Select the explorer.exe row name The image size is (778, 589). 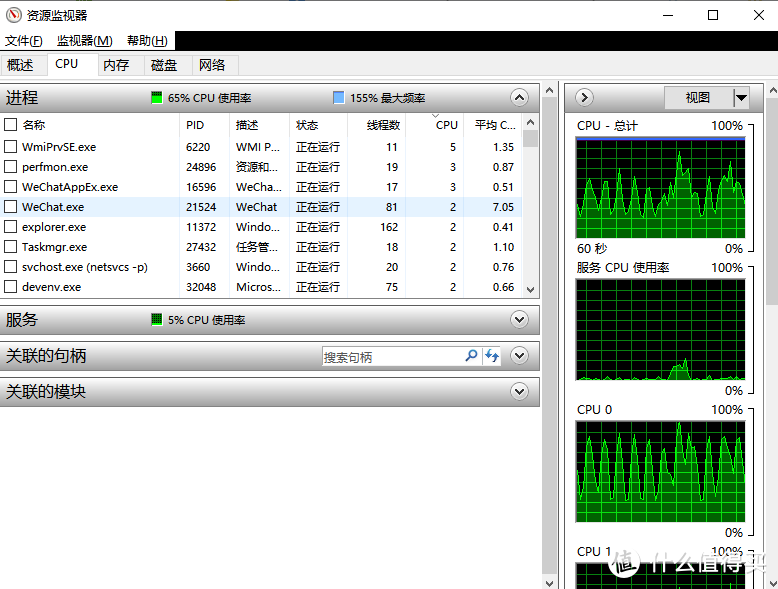54,227
